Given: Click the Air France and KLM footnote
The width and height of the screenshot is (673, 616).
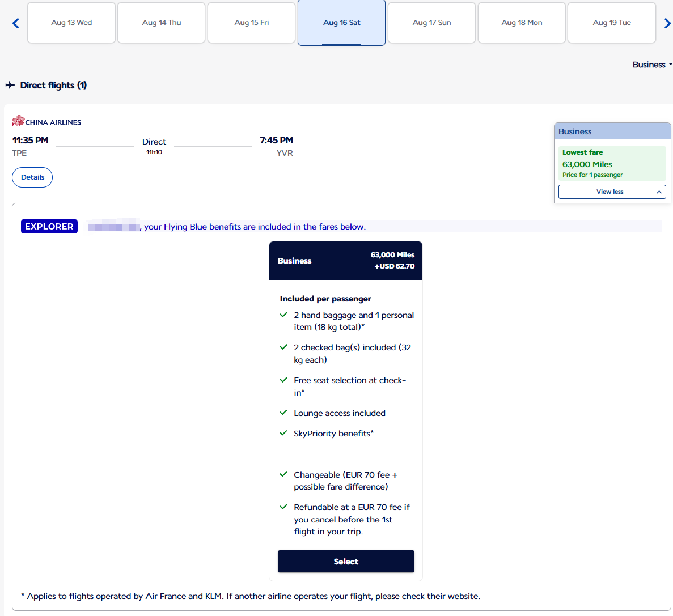Looking at the screenshot, I should pyautogui.click(x=251, y=596).
